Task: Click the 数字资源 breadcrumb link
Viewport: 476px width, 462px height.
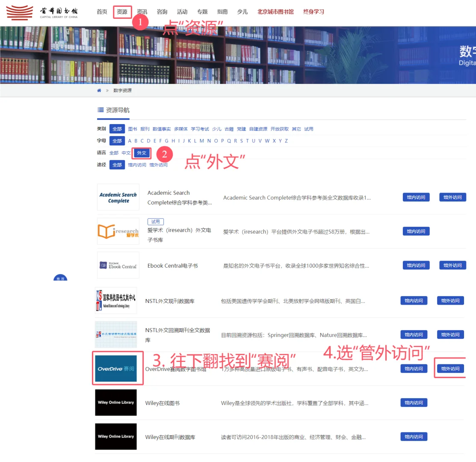Action: 122,90
